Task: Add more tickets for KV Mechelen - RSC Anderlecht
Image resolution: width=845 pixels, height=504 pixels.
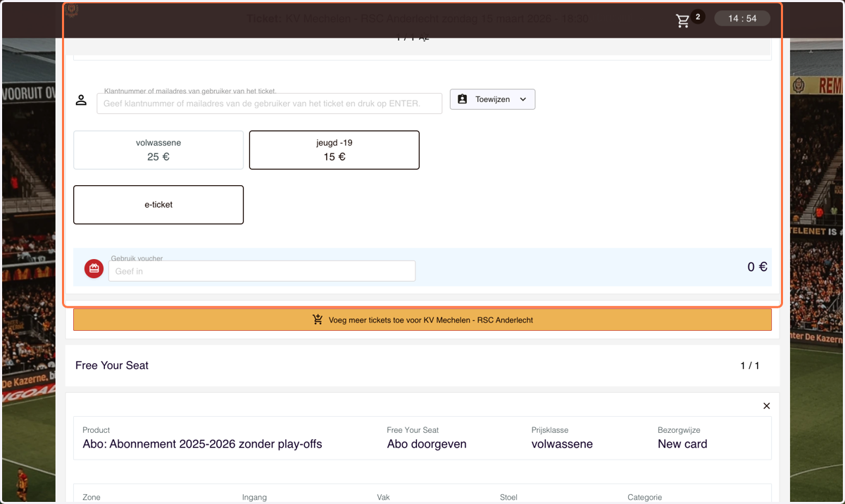Action: (423, 320)
